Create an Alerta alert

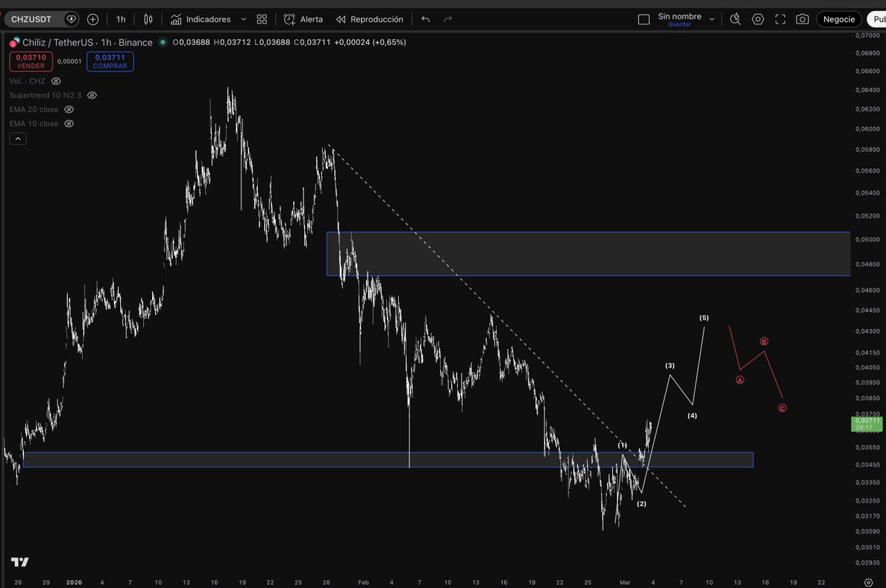click(x=303, y=19)
